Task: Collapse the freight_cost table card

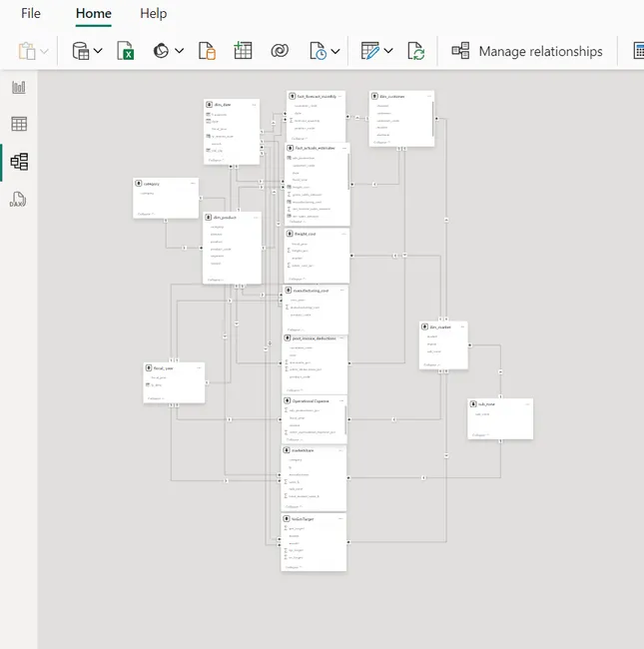Action: coord(298,279)
